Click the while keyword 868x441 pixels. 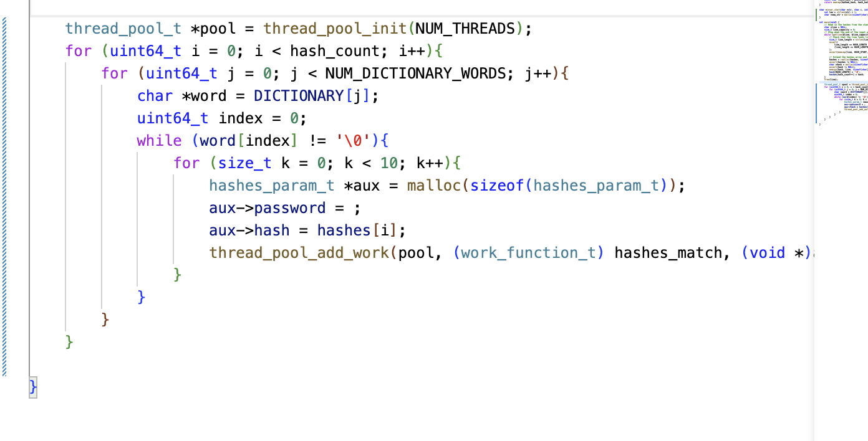click(x=160, y=141)
